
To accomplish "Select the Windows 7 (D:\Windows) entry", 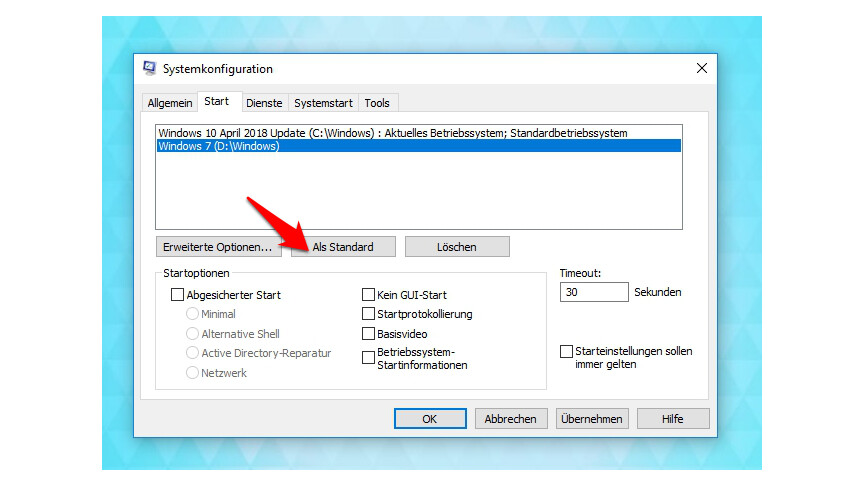I will 419,146.
